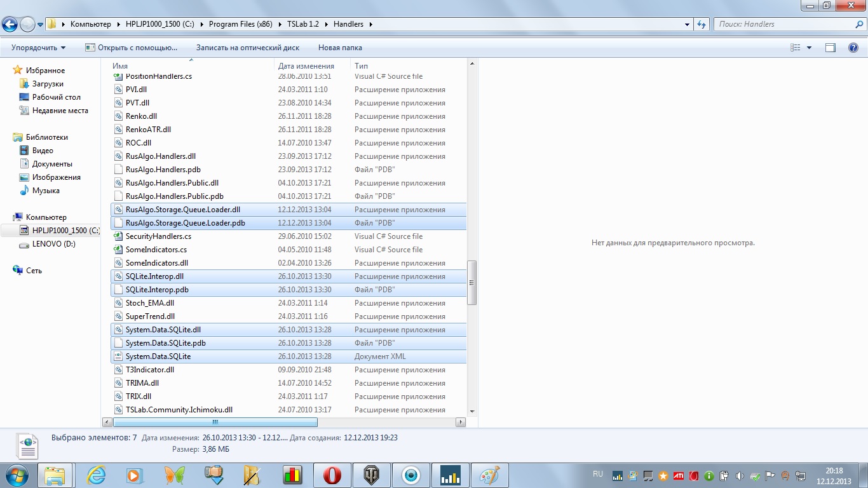Go to TSLab 1.2 in the address bar
This screenshot has width=868, height=488.
tap(303, 25)
